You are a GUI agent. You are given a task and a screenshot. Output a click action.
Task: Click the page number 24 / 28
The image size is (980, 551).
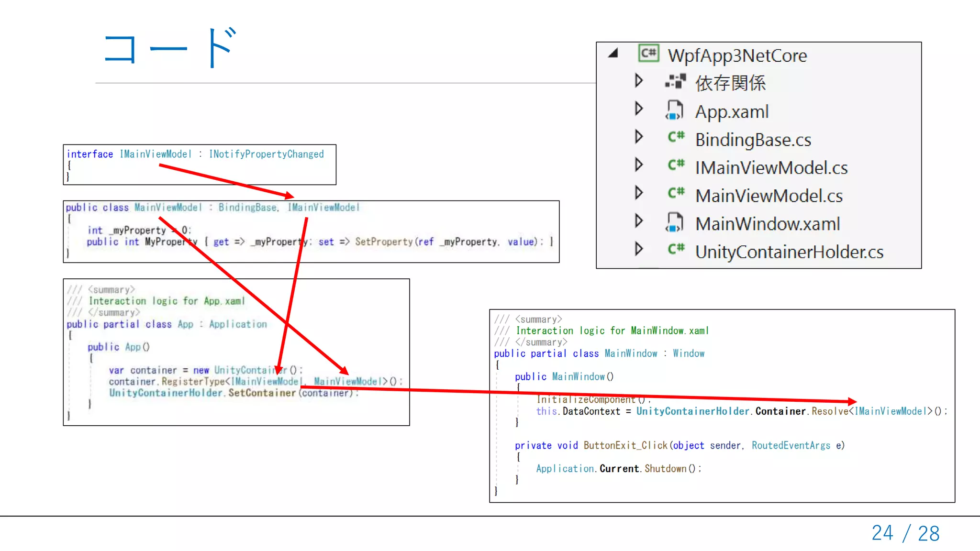pos(905,533)
